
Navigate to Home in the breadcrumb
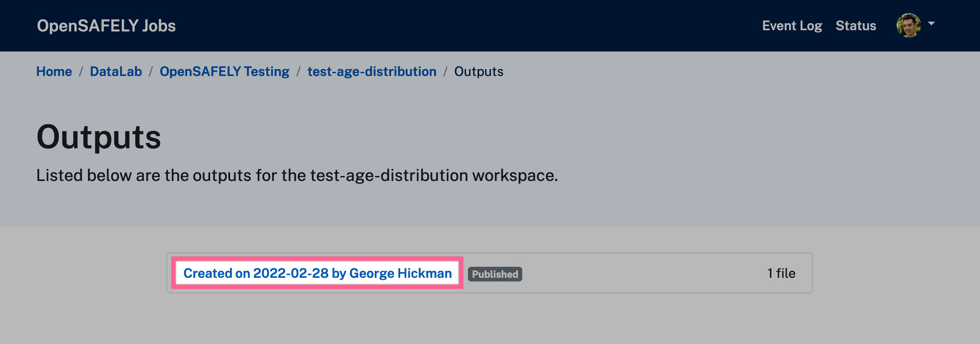point(54,71)
